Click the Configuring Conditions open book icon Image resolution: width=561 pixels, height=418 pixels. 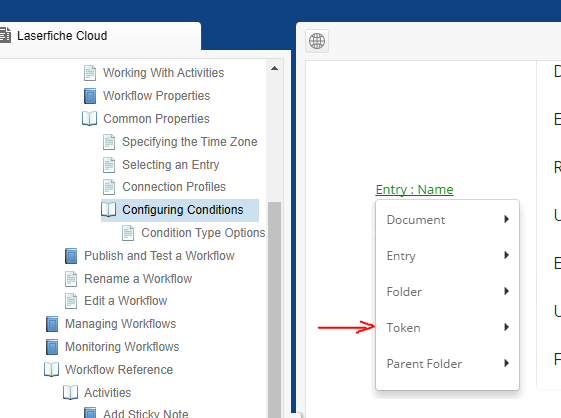click(x=108, y=210)
